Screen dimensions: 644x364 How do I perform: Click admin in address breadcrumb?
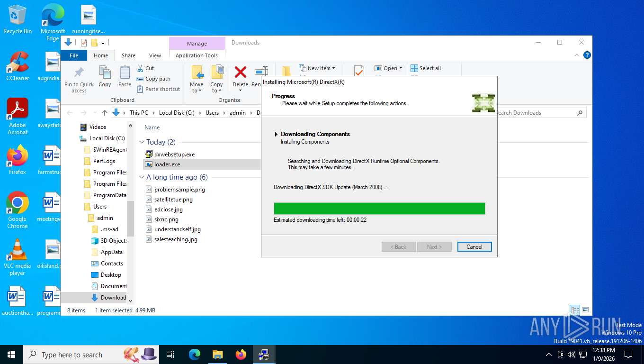tap(238, 113)
